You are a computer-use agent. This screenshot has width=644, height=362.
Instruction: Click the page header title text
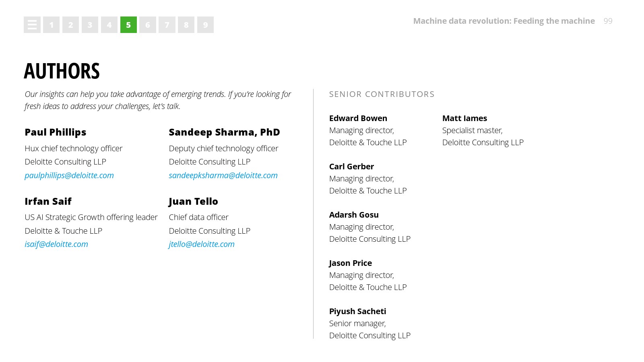coord(504,21)
